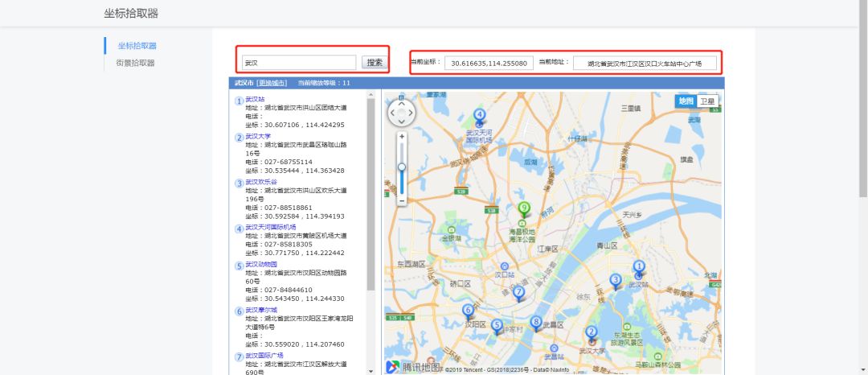The image size is (868, 375).
Task: Click the 更换城市 change city link
Action: [273, 83]
